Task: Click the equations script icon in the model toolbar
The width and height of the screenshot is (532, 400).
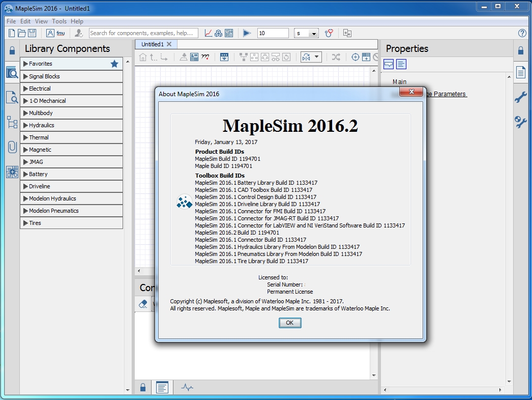Action: pyautogui.click(x=205, y=57)
